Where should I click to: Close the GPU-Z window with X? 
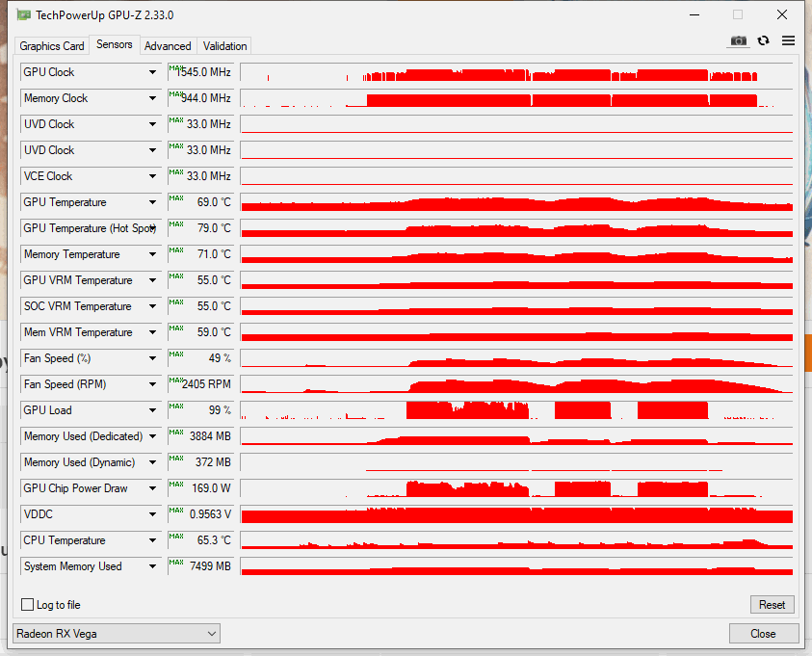(782, 14)
